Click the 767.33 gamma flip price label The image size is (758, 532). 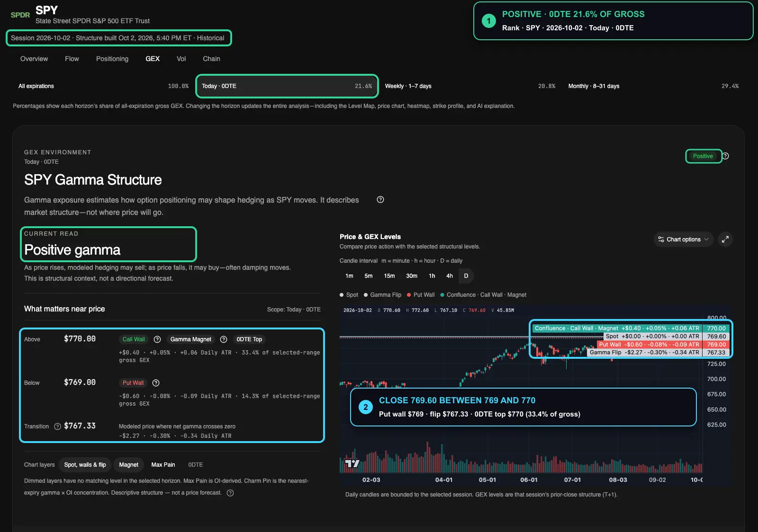[716, 353]
